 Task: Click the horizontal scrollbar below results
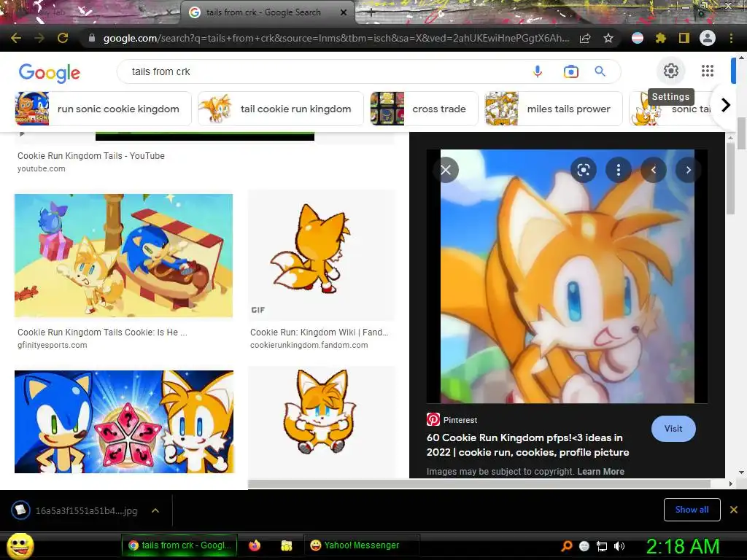(x=479, y=484)
